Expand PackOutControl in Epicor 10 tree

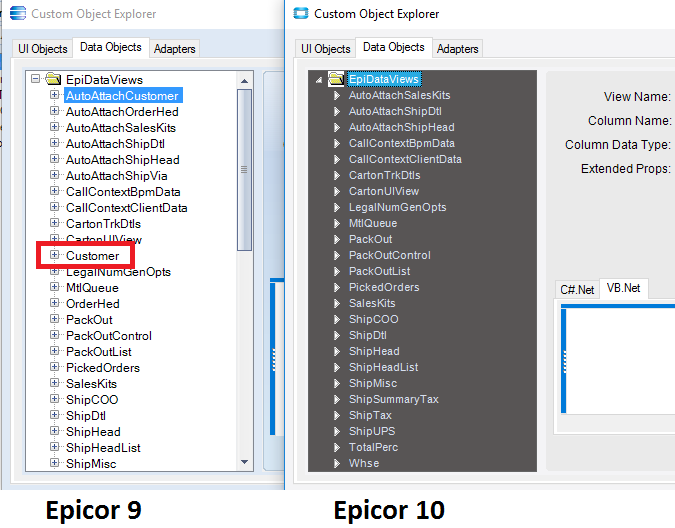tap(337, 255)
